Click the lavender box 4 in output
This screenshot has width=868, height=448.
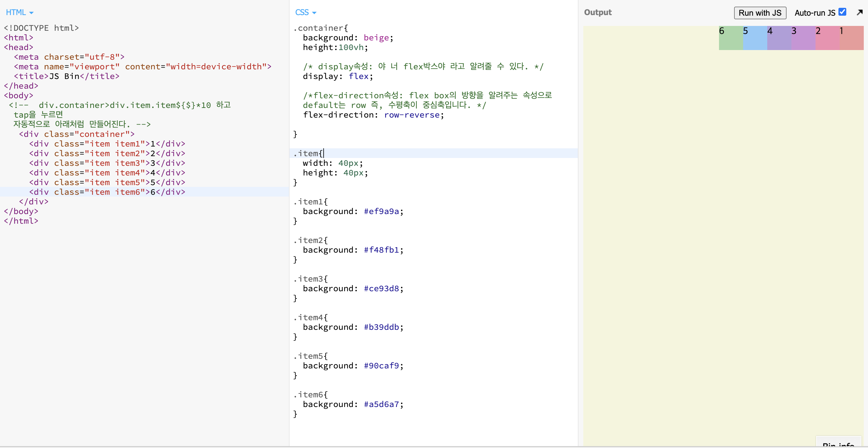pos(779,38)
